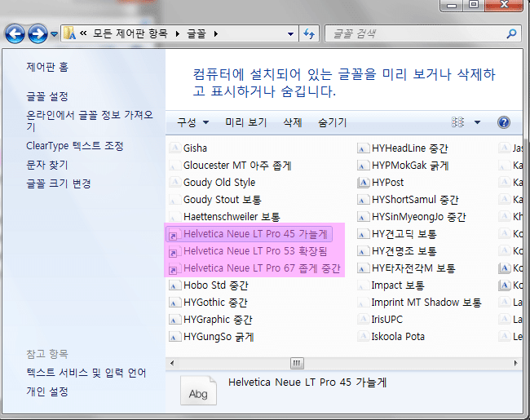Expand arrow after '모든 제어판 항목' breadcrumb

pyautogui.click(x=178, y=33)
